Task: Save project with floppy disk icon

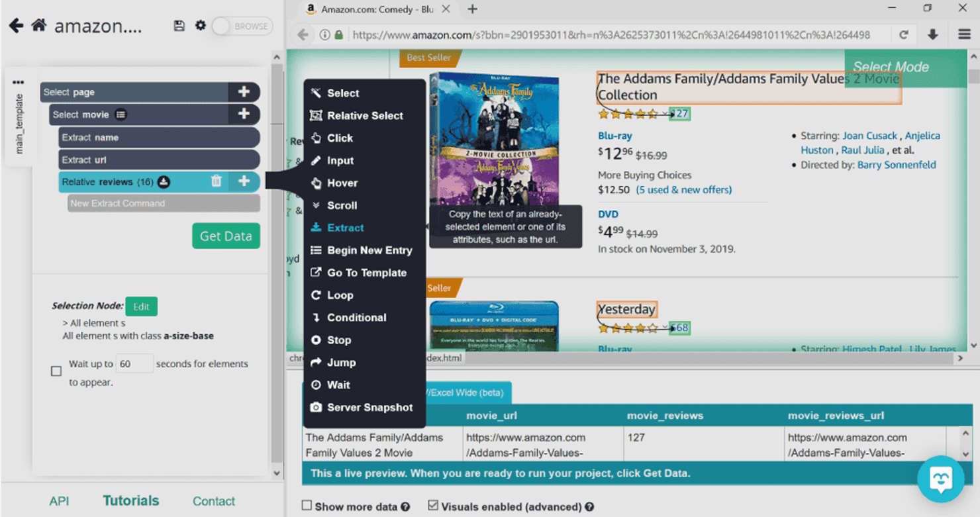Action: pyautogui.click(x=179, y=26)
